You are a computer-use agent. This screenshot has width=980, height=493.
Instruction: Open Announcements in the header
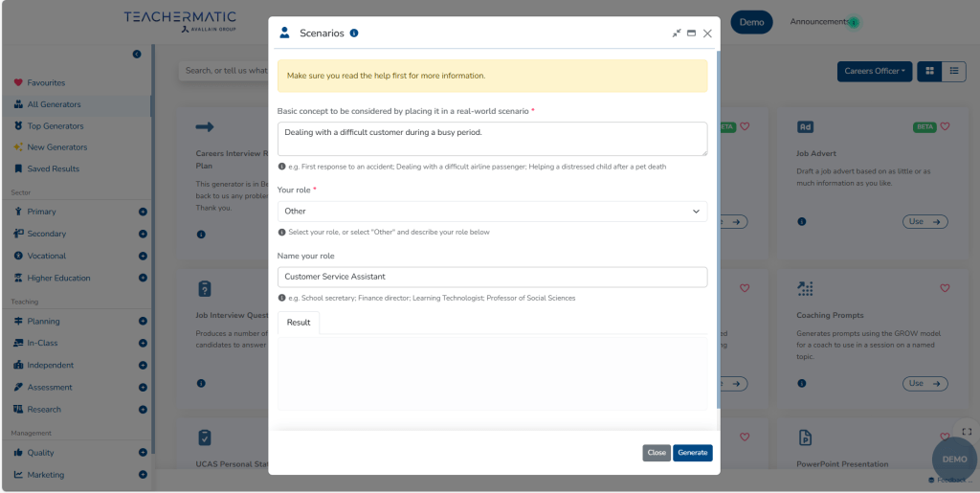[x=819, y=22]
